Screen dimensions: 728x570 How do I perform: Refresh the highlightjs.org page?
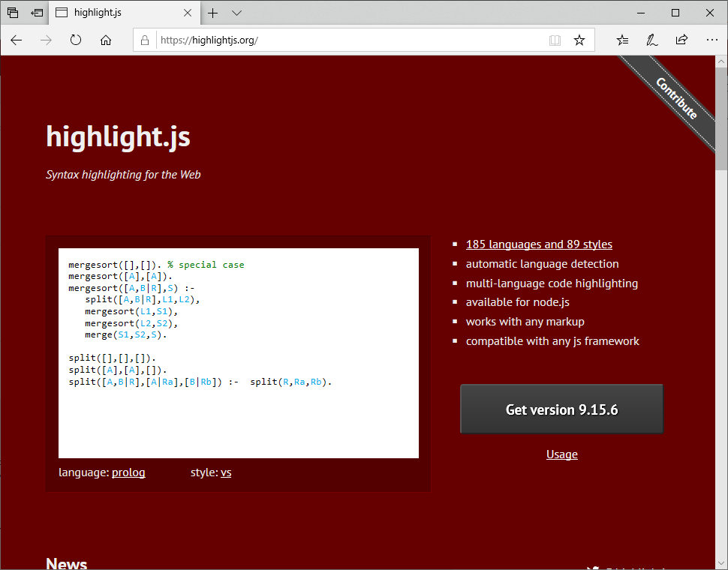point(76,40)
